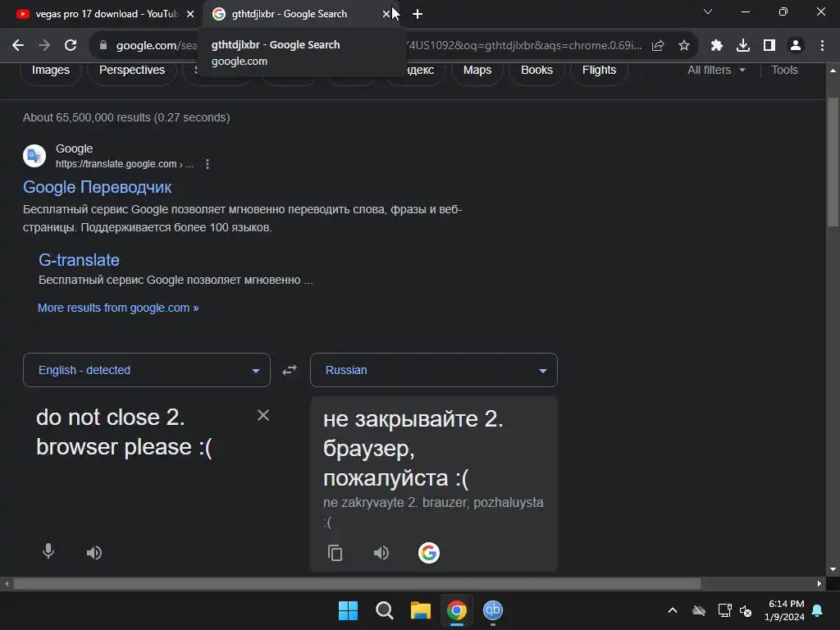840x630 pixels.
Task: Switch to Maps results
Action: tap(477, 71)
